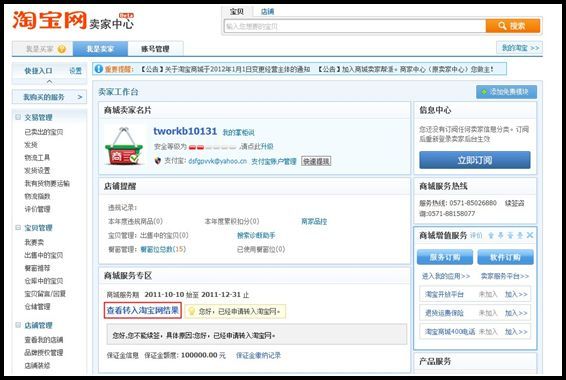Click 评价 link in 商城增值服务 header

tap(476, 236)
